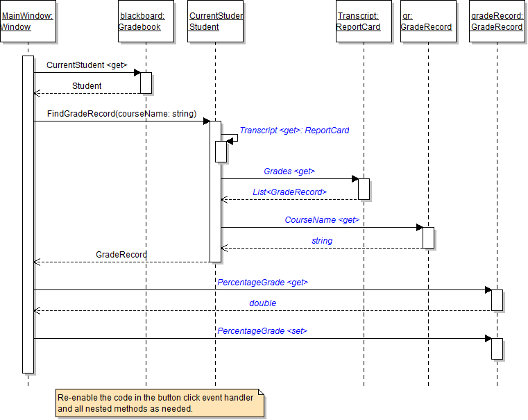Select the Grades <get> message label
Image resolution: width=528 pixels, height=420 pixels.
tap(289, 171)
